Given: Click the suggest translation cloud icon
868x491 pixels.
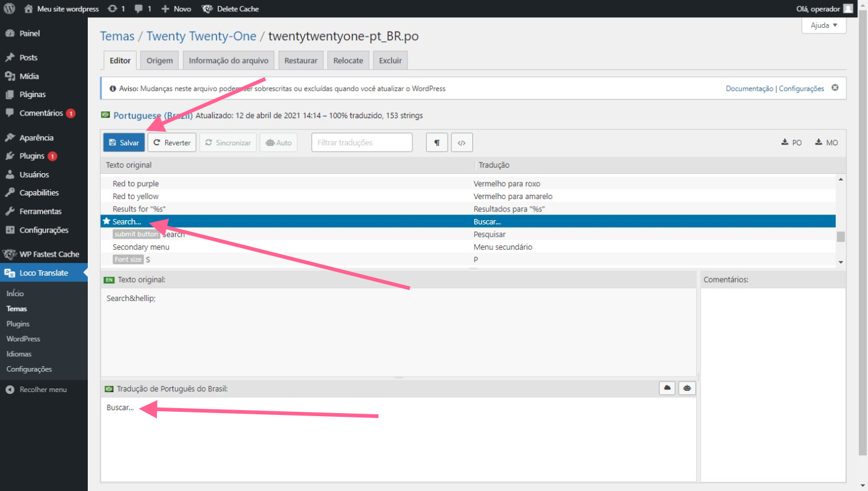Looking at the screenshot, I should click(x=667, y=388).
